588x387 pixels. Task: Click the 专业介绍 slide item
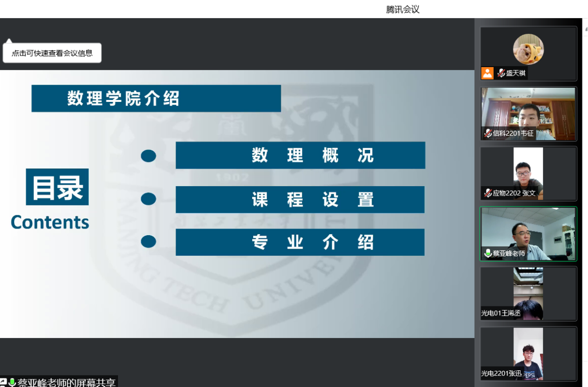pyautogui.click(x=300, y=242)
